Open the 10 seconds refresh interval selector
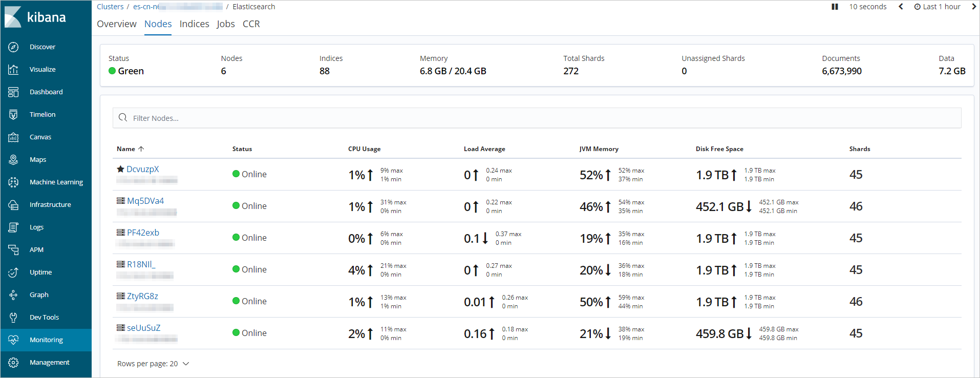This screenshot has width=980, height=378. pos(867,7)
